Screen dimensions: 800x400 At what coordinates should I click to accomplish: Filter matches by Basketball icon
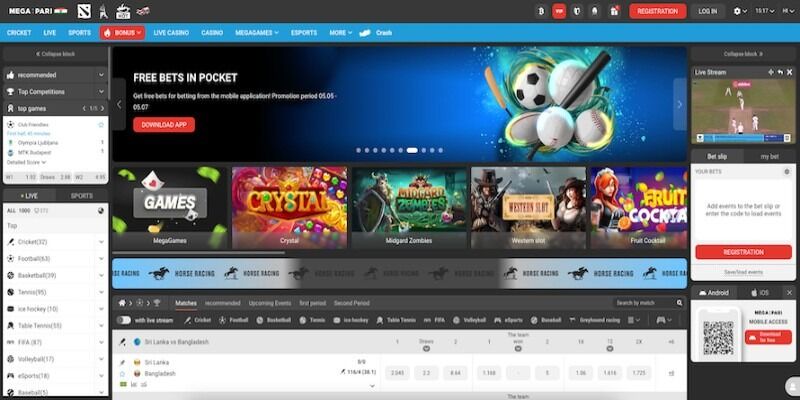click(x=260, y=320)
